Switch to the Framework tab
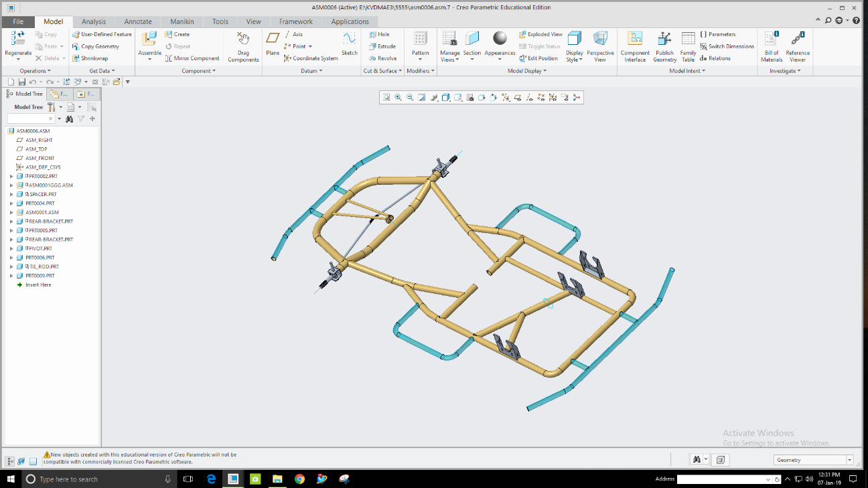This screenshot has width=868, height=488. [296, 21]
